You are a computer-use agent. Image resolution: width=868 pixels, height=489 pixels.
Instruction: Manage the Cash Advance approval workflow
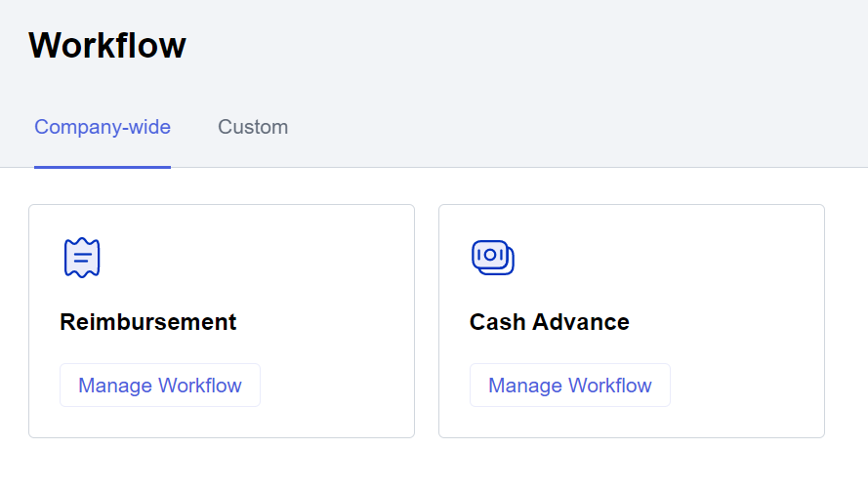570,385
